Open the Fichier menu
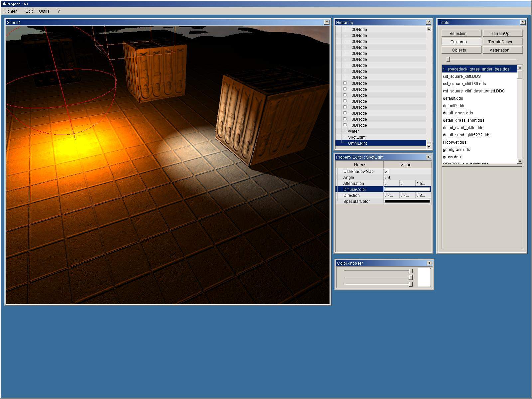This screenshot has height=399, width=532. [11, 11]
